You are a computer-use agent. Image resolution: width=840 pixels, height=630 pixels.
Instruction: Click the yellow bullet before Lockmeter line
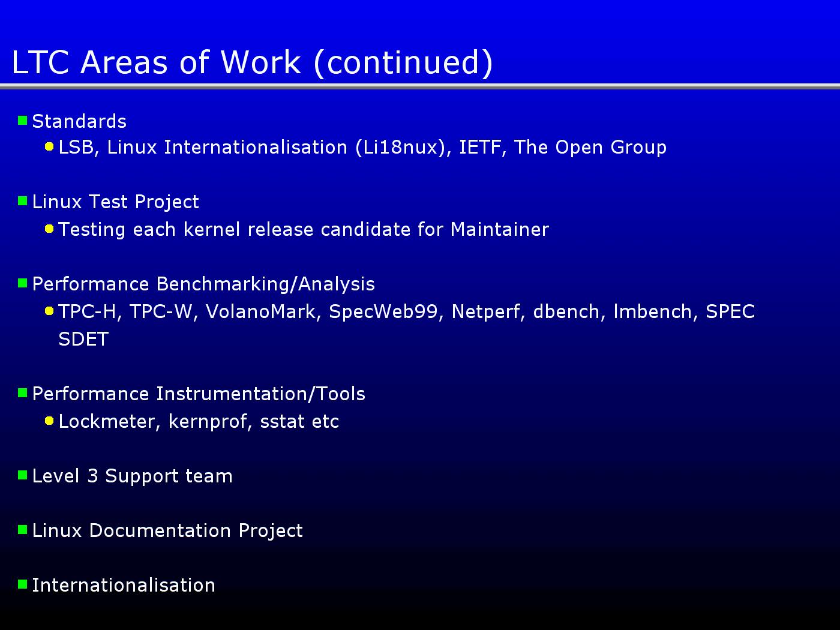coord(49,421)
